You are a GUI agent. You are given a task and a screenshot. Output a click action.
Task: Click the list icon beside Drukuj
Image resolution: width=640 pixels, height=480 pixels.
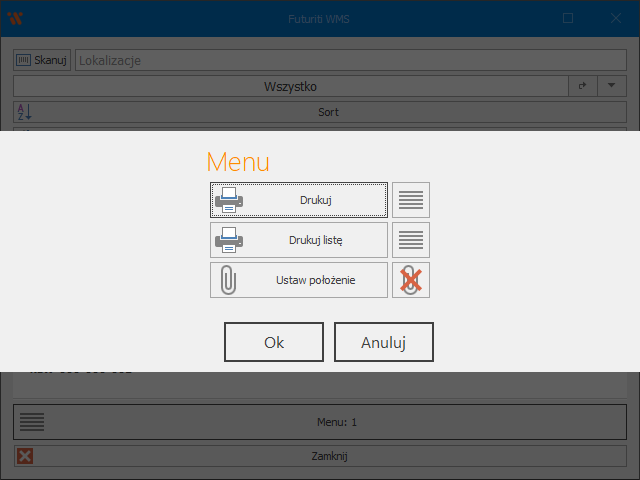tap(410, 200)
